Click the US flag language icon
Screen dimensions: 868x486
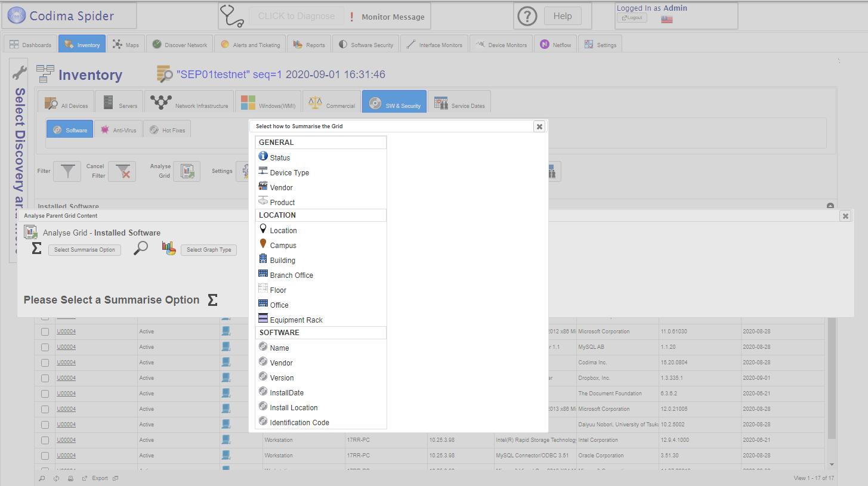[x=667, y=19]
